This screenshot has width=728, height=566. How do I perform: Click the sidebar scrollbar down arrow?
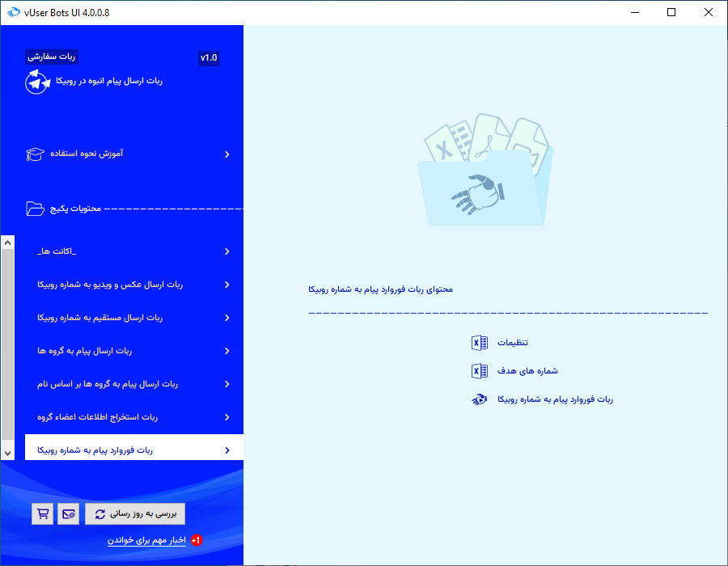click(7, 454)
